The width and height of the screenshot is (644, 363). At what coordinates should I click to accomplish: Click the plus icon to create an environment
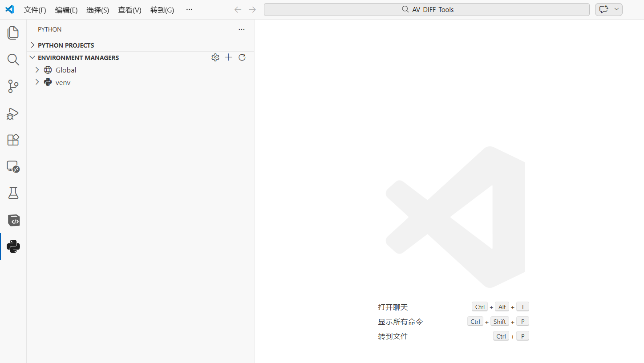click(228, 57)
